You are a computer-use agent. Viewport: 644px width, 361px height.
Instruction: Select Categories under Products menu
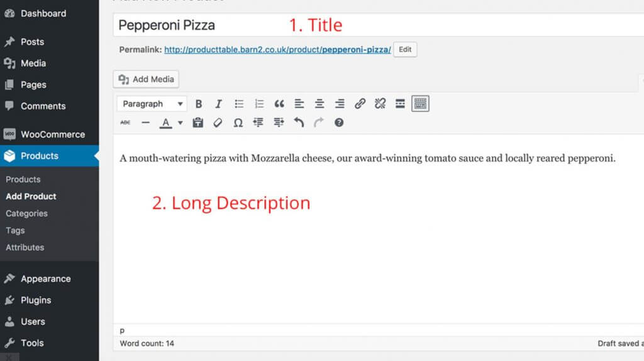pyautogui.click(x=26, y=213)
